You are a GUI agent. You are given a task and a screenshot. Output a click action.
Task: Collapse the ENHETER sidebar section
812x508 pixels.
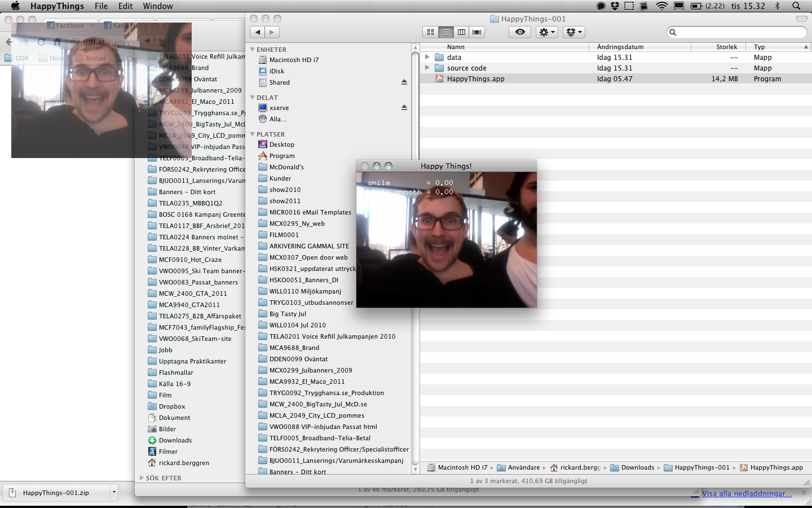[x=253, y=50]
